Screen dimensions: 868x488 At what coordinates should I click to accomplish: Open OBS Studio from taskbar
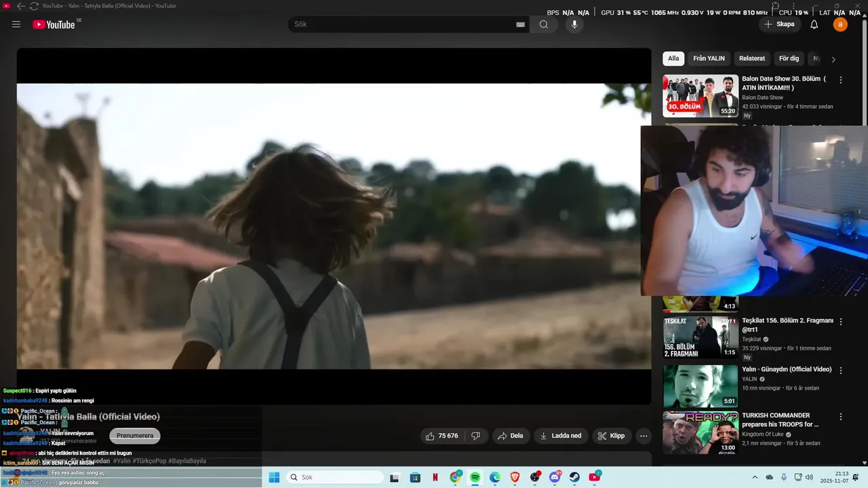[x=535, y=478]
